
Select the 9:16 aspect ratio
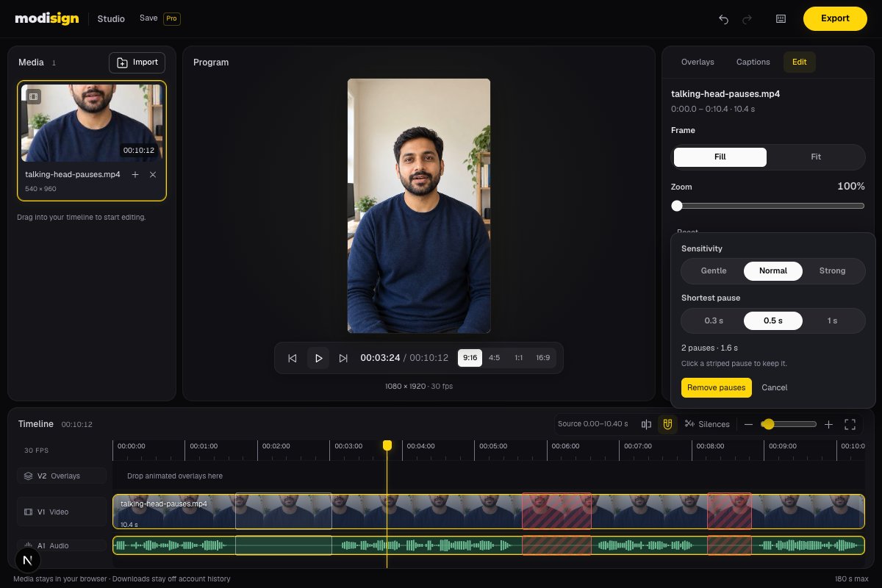[470, 358]
